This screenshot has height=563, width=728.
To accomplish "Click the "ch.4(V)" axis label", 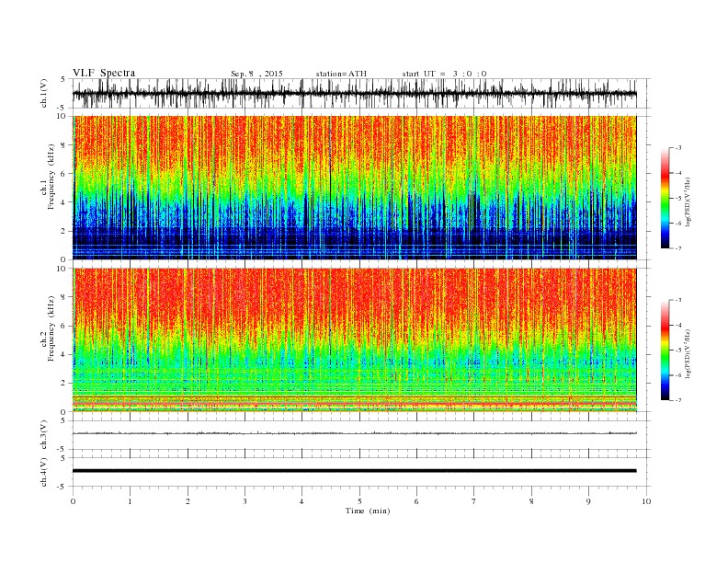I will tap(44, 473).
